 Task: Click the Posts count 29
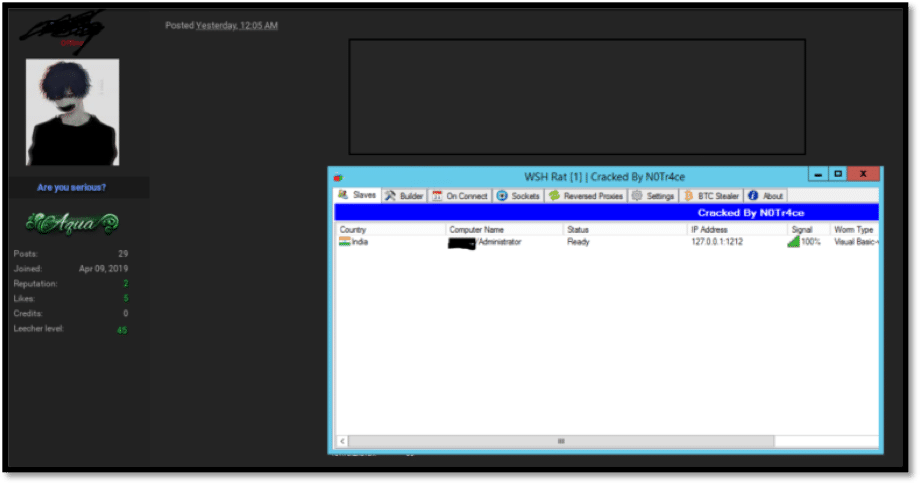(123, 254)
